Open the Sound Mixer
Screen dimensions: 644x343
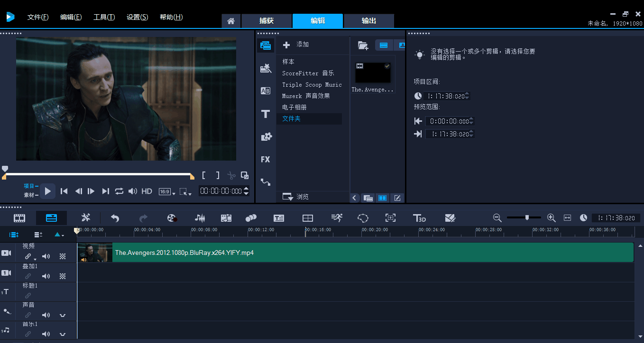(200, 218)
